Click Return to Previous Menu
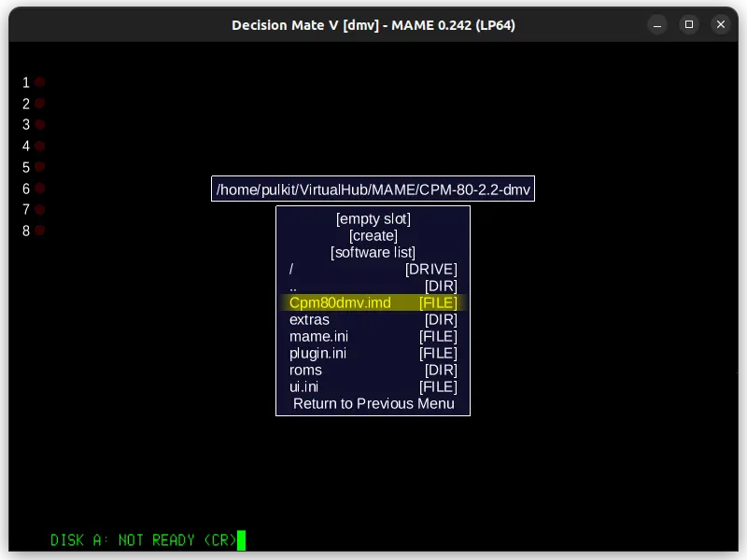Screen dimensions: 747x560 373,403
